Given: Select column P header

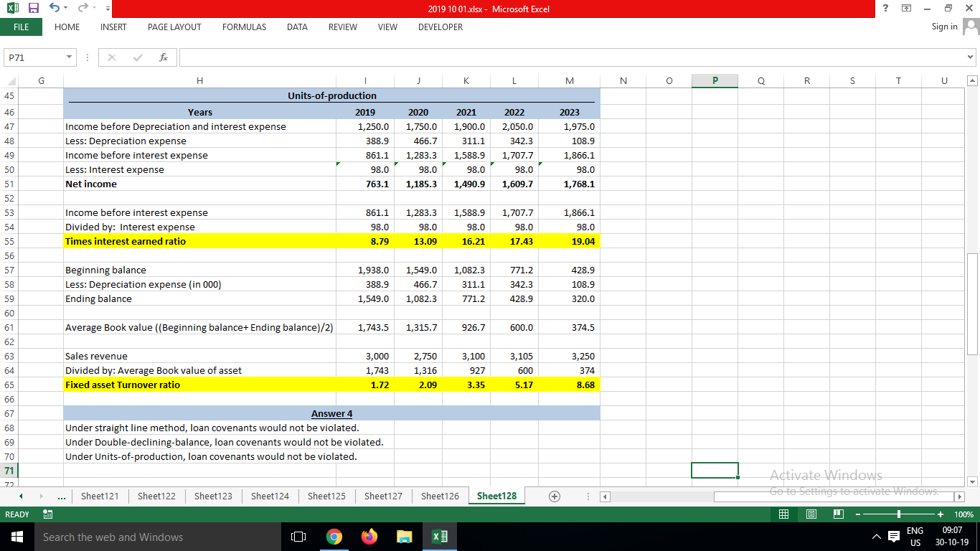Looking at the screenshot, I should pyautogui.click(x=715, y=81).
